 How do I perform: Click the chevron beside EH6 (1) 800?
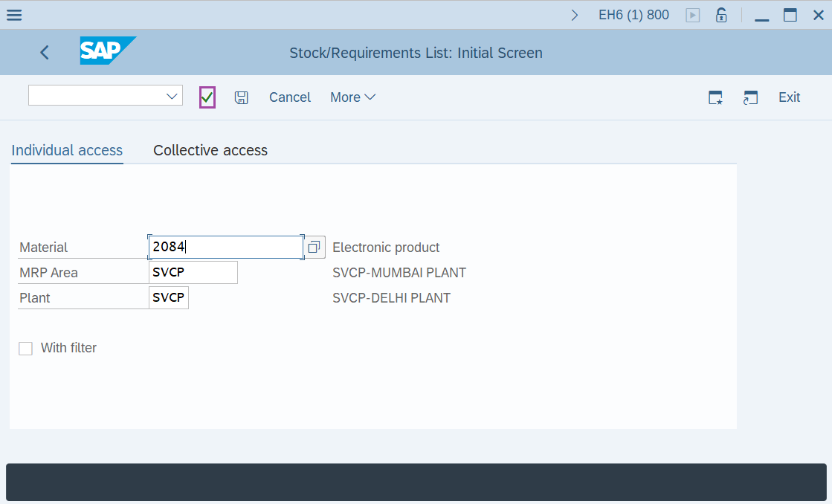573,13
